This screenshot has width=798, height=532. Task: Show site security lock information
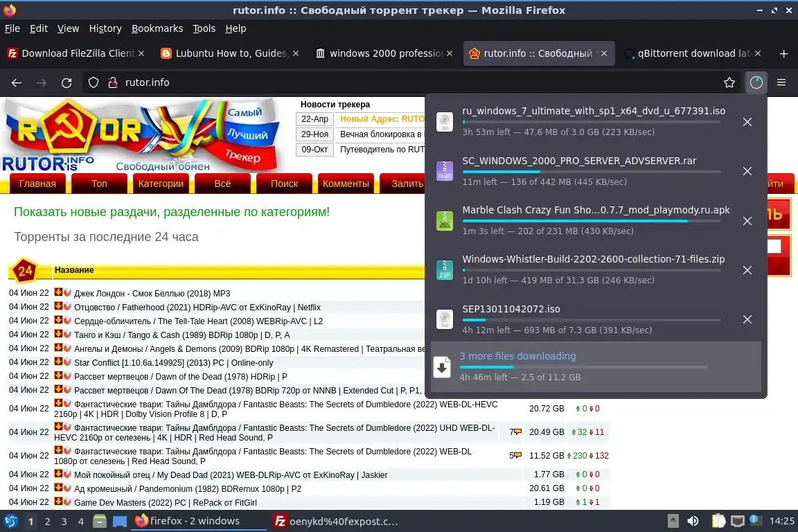pyautogui.click(x=113, y=82)
